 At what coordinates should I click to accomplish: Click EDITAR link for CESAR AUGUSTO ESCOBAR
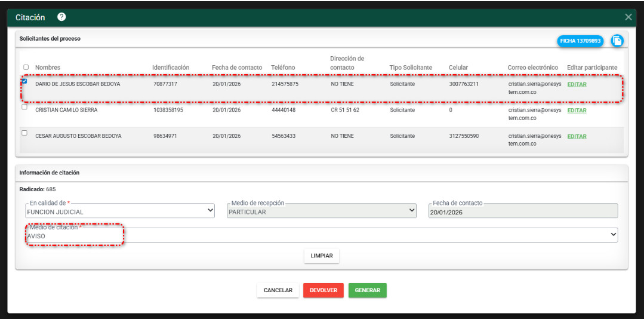[x=577, y=136]
